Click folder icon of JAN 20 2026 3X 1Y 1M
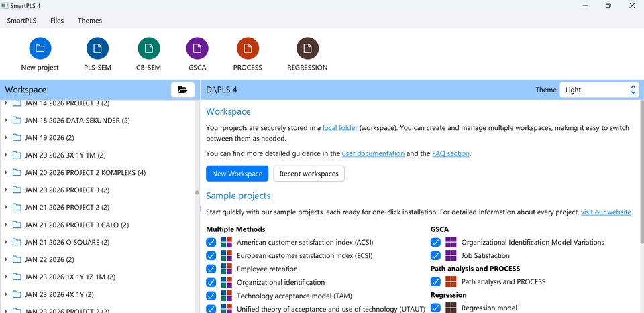Screen dimensions: 644x313 17,155
